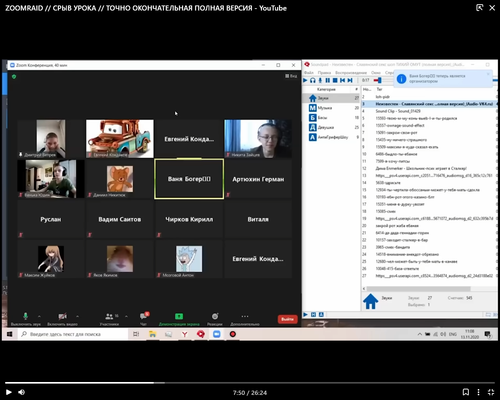
Task: Select the Девушки category
Action: click(332, 127)
